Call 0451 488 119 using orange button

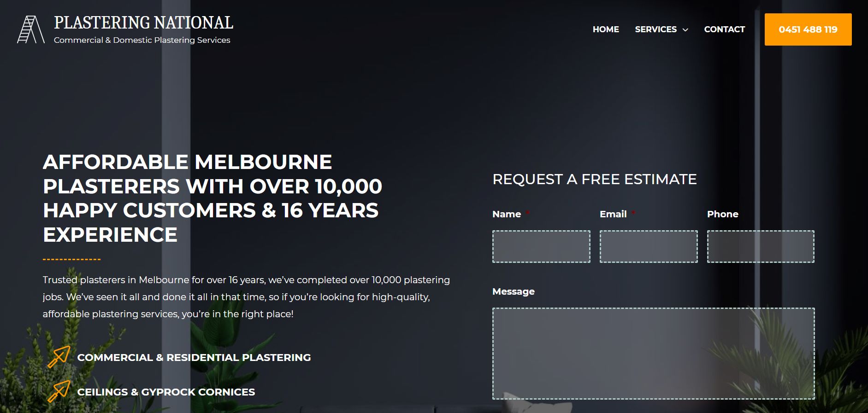(x=808, y=29)
